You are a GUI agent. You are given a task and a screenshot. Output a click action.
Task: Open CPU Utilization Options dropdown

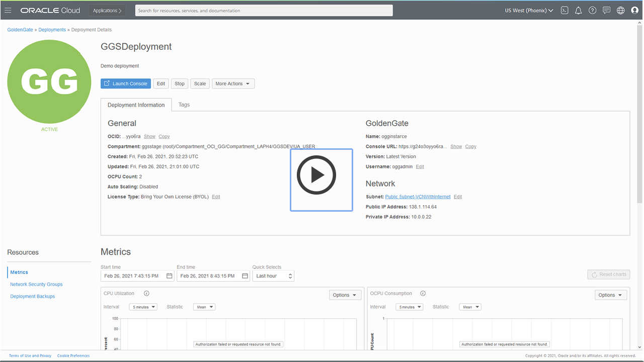346,295
